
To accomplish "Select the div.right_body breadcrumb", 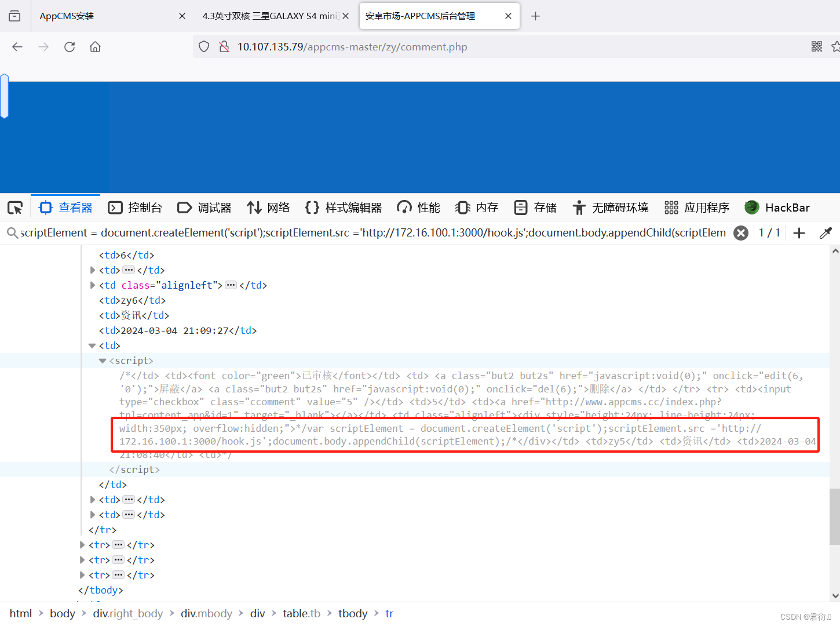I will click(128, 613).
